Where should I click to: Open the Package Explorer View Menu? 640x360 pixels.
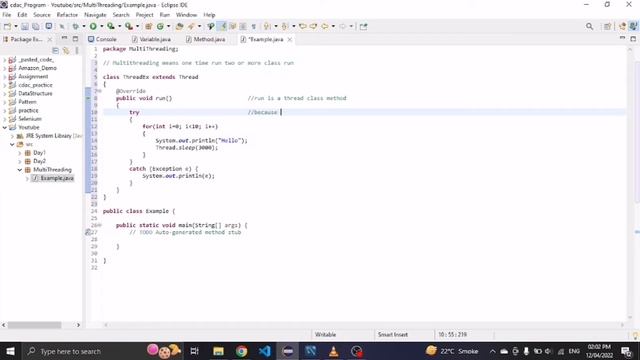tap(77, 51)
